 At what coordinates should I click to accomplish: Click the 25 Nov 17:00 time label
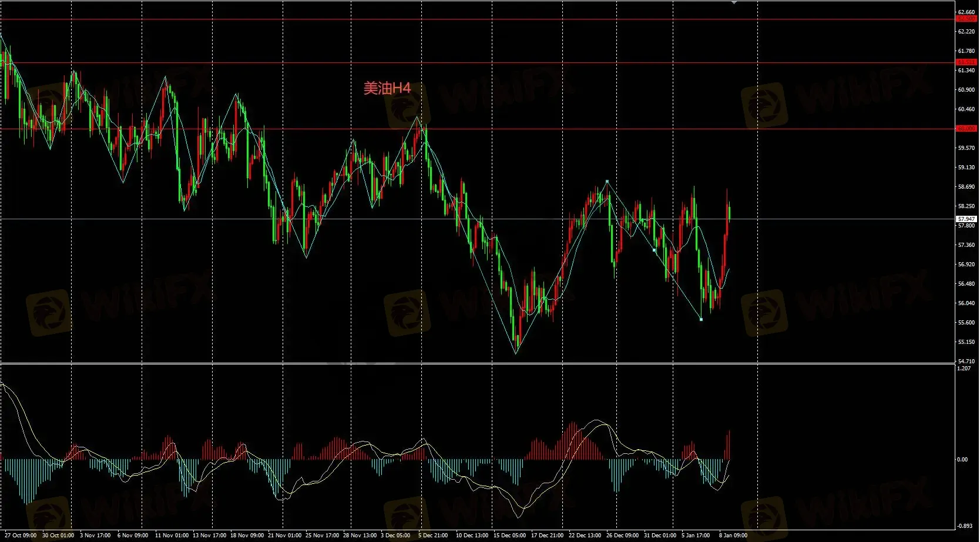pyautogui.click(x=322, y=536)
